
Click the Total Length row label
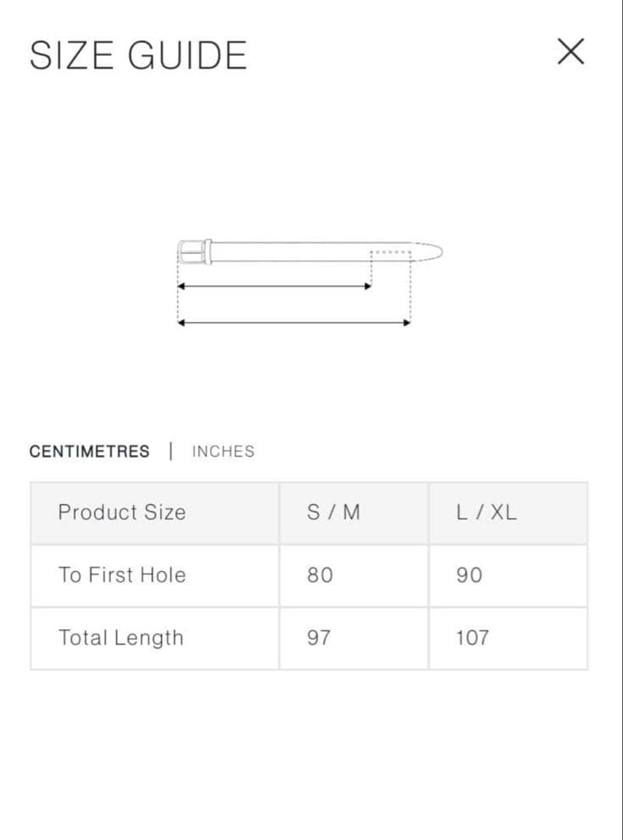(x=121, y=638)
